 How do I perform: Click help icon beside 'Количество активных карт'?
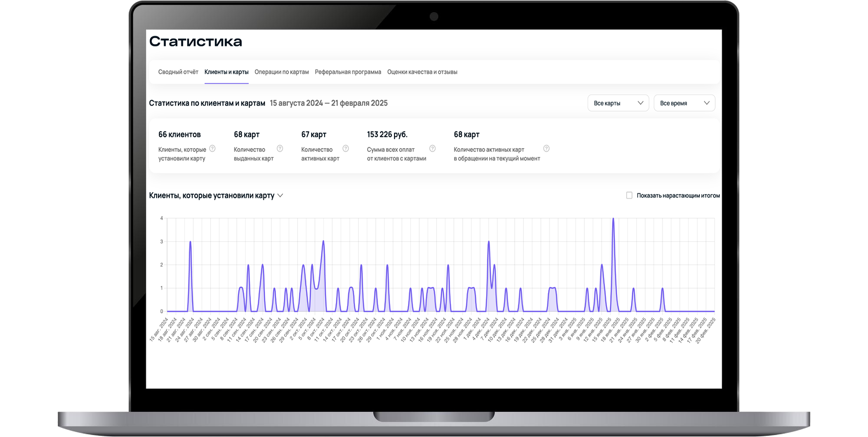pos(345,149)
